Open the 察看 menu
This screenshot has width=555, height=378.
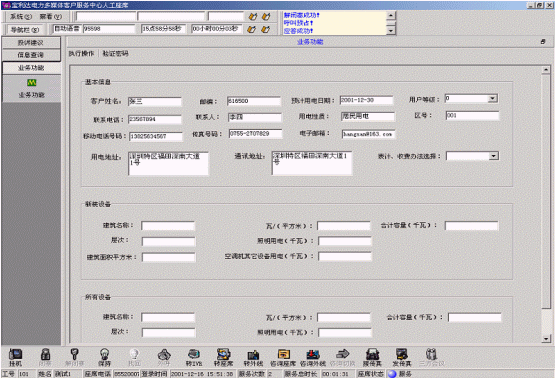(x=51, y=16)
